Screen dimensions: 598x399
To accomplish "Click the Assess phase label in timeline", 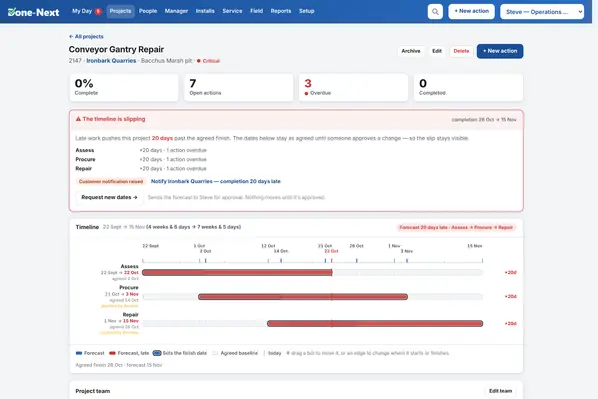I will click(129, 266).
